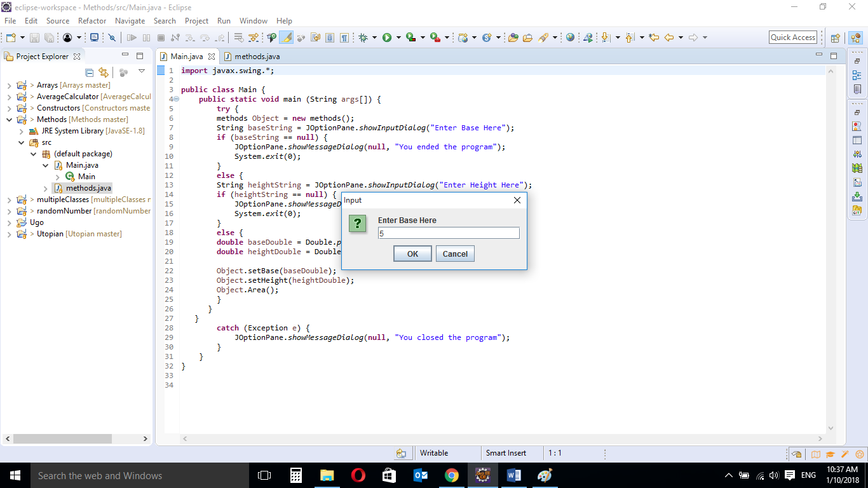Open the File menu
868x488 pixels.
pyautogui.click(x=10, y=21)
